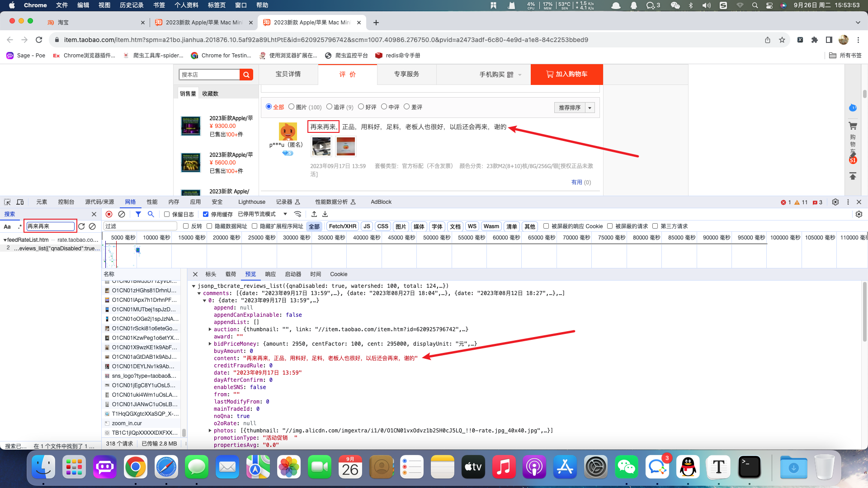Switch to the 响应 tab
Screen dimensions: 868x488
[x=270, y=274]
